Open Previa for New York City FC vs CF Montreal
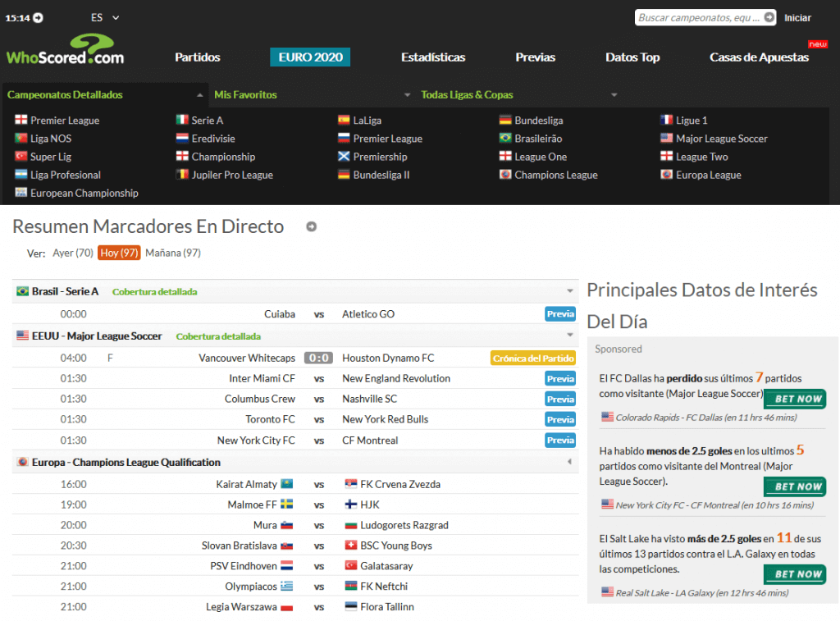 [560, 441]
